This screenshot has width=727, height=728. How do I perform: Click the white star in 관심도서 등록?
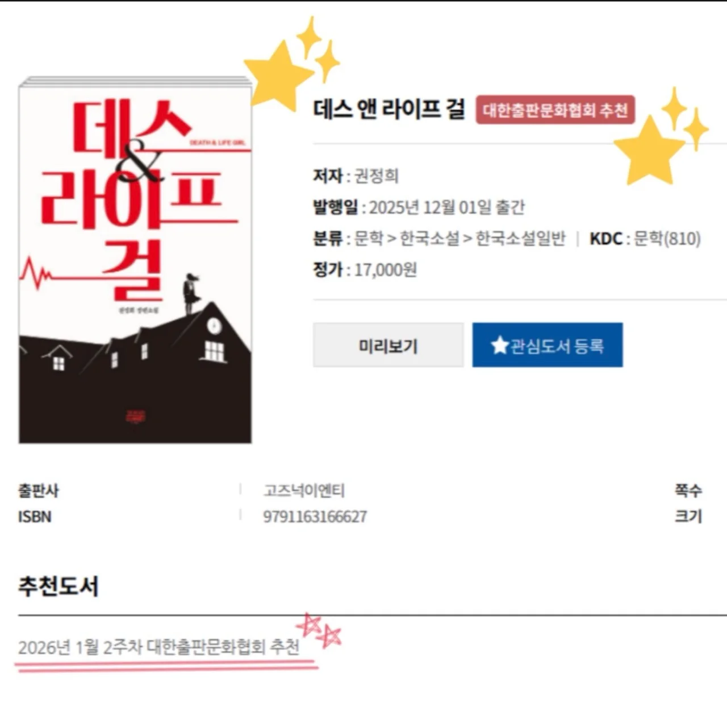[500, 345]
